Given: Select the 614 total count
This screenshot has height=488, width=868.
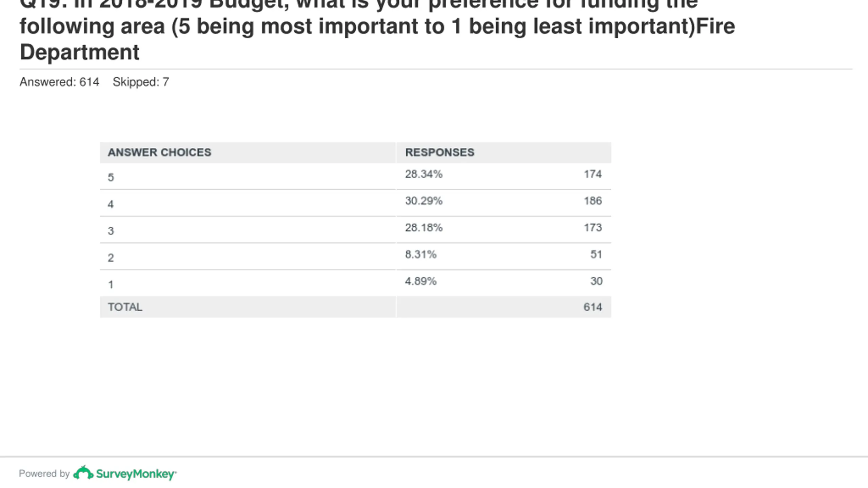Looking at the screenshot, I should point(593,307).
